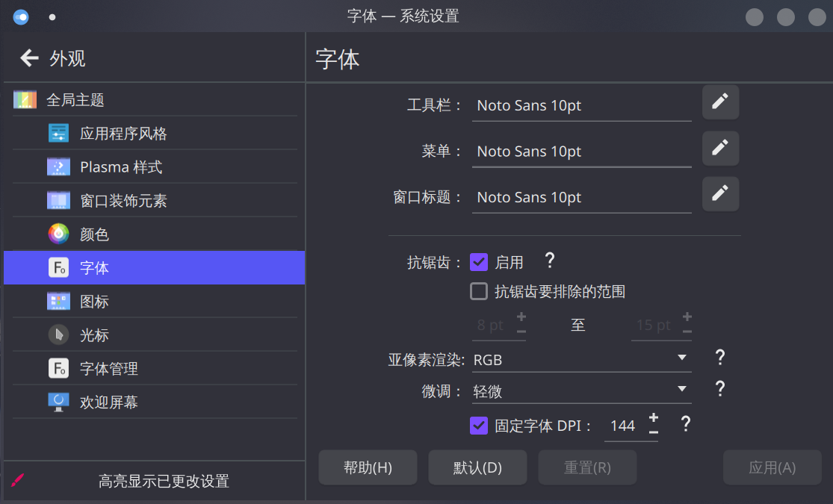
Task: Expand the 微调 轻微 dropdown
Action: click(581, 390)
